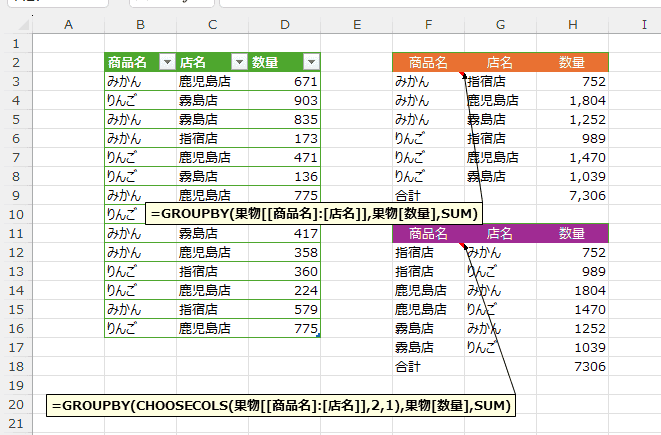The image size is (661, 435).
Task: Click cell with value 360
Action: coord(285,271)
